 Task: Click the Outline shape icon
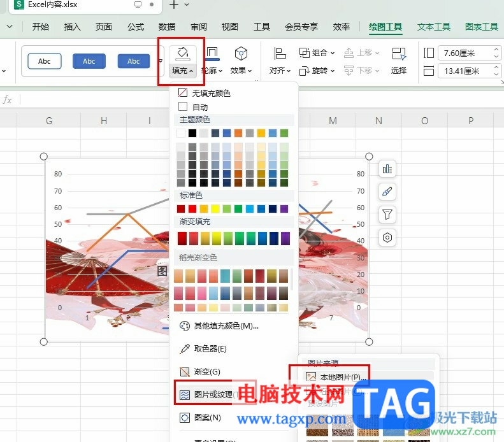212,53
